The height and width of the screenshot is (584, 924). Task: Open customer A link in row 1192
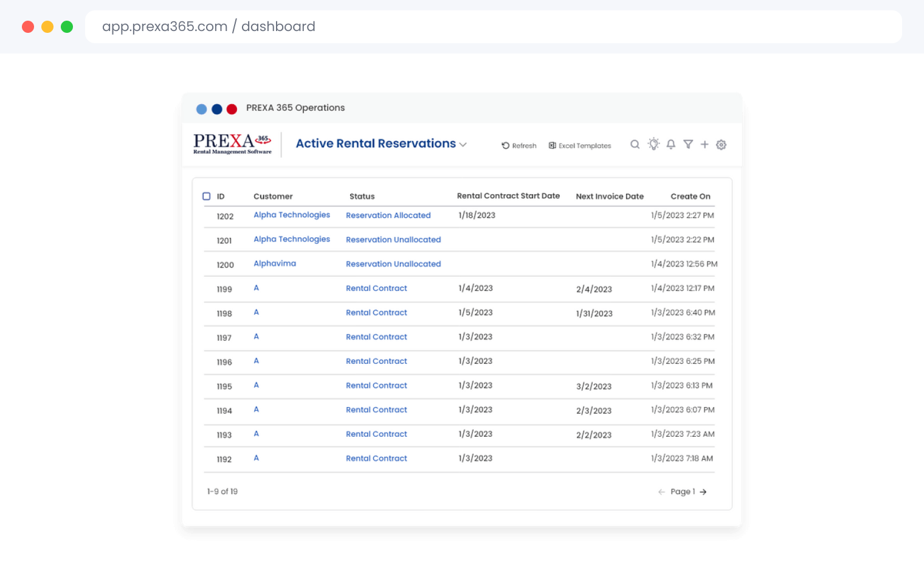click(257, 458)
